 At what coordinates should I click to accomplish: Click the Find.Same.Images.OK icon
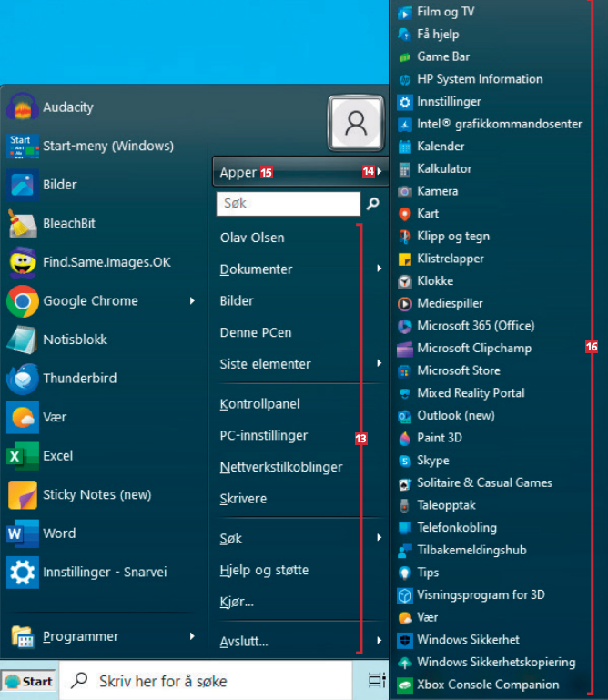coord(22,262)
